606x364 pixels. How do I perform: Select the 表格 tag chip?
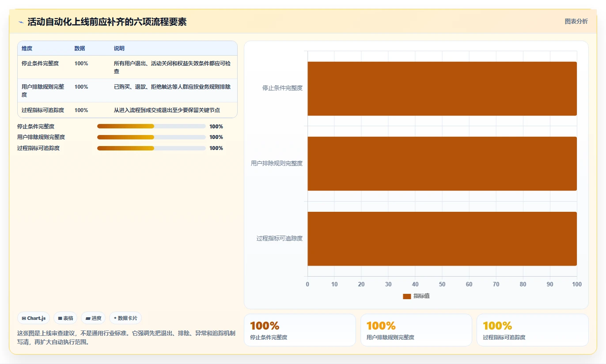click(65, 318)
